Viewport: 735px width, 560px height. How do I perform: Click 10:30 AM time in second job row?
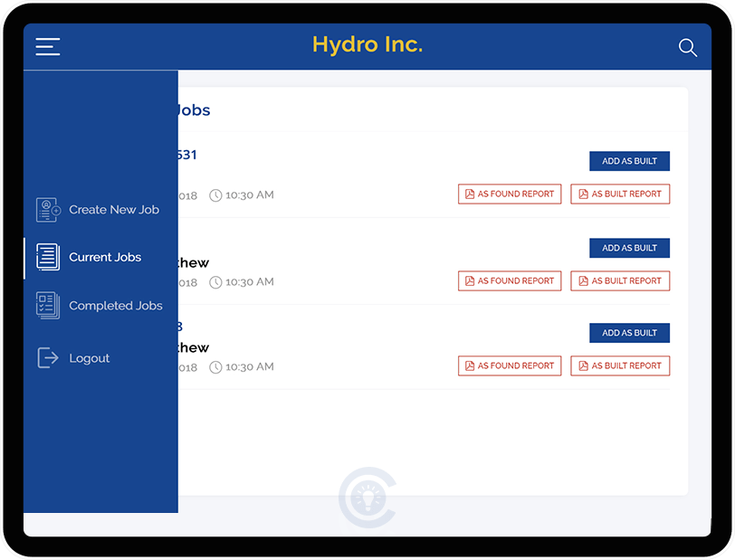250,282
